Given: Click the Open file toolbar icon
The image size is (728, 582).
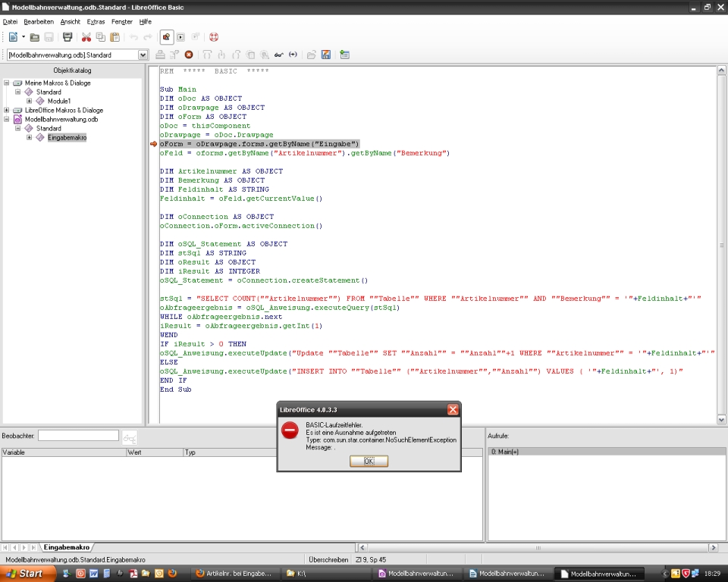Looking at the screenshot, I should click(x=34, y=37).
